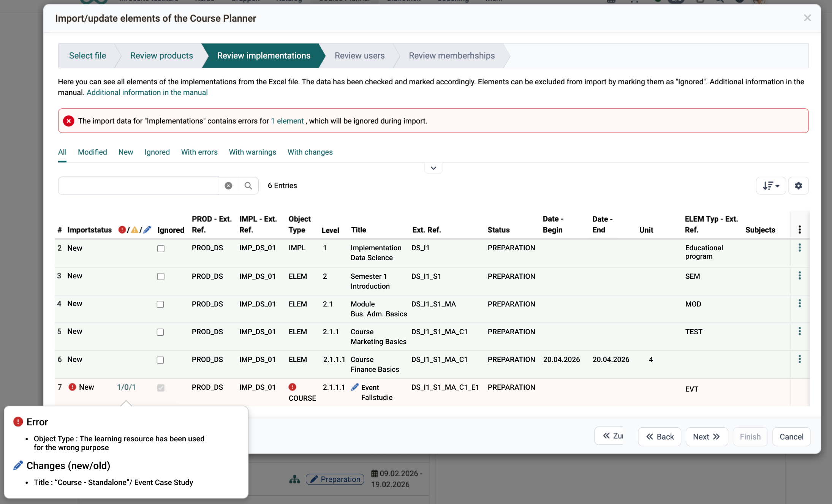Click Educational program element type cell
Viewport: 832px width, 504px height.
tap(704, 252)
